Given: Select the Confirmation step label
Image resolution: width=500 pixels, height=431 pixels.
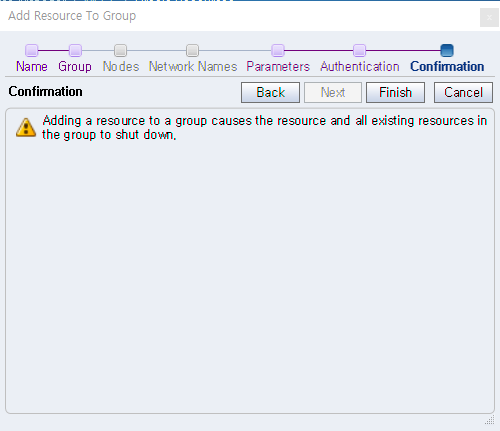Looking at the screenshot, I should [447, 66].
